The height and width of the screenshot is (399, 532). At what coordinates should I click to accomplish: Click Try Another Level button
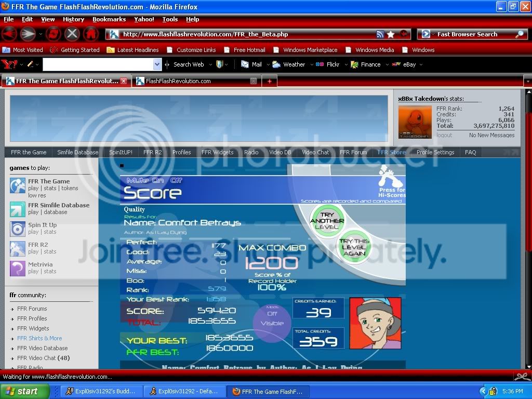click(x=327, y=220)
